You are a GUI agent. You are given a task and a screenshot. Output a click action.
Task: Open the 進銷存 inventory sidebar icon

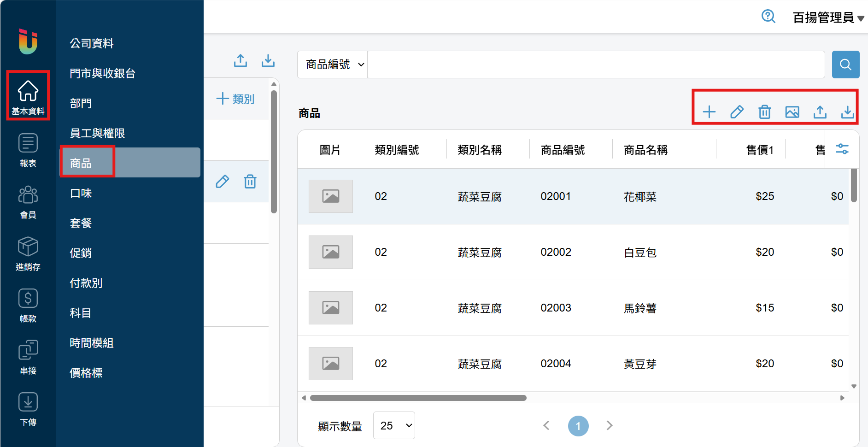[x=28, y=253]
